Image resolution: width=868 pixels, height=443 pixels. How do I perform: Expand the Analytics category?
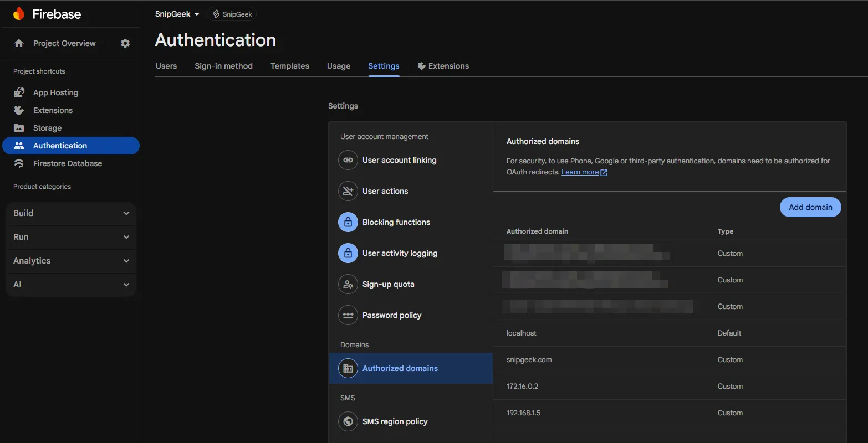(x=70, y=260)
